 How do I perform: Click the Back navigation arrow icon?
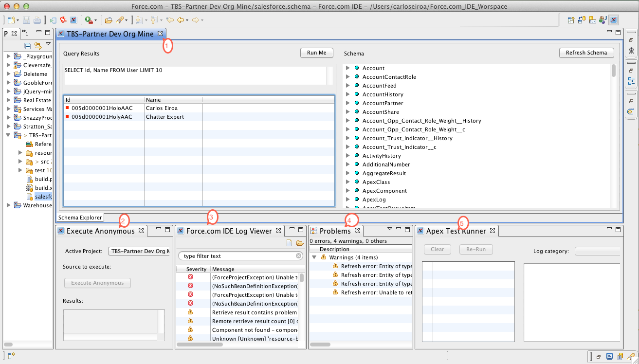(181, 20)
